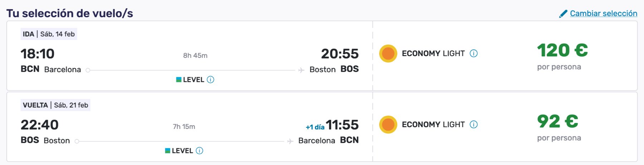Click the 22:40 departure time
Screen dimensions: 644x165
39,125
